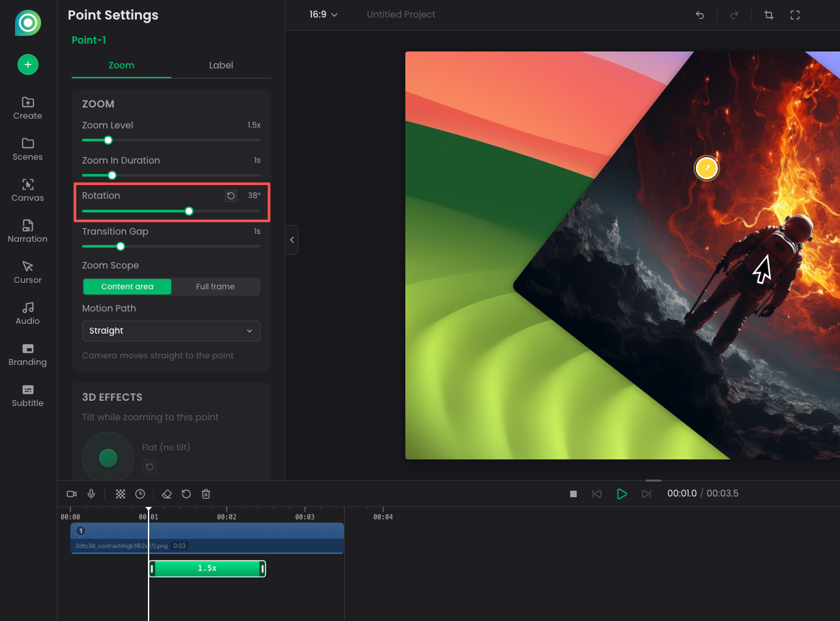Open the 16:9 aspect ratio dropdown
840x621 pixels.
point(323,14)
